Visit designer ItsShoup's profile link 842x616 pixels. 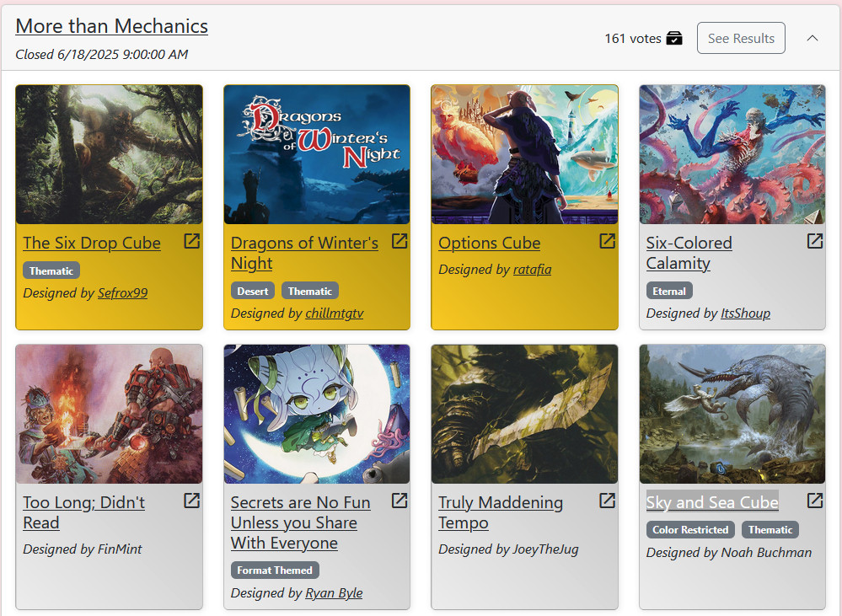745,313
